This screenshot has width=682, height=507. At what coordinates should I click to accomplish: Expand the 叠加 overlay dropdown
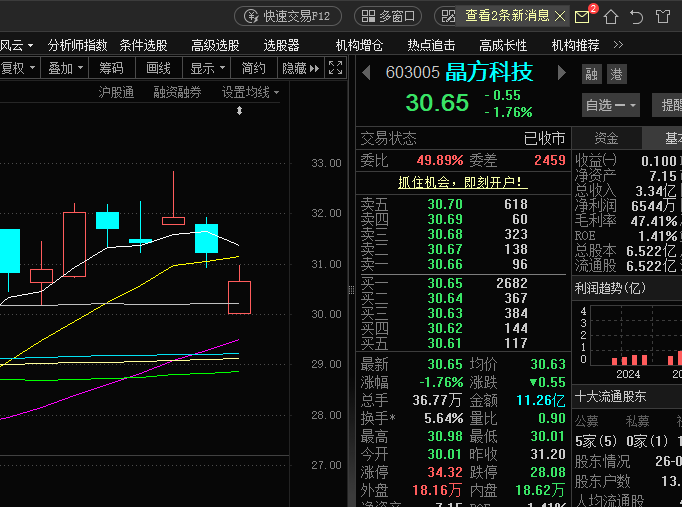coord(65,68)
